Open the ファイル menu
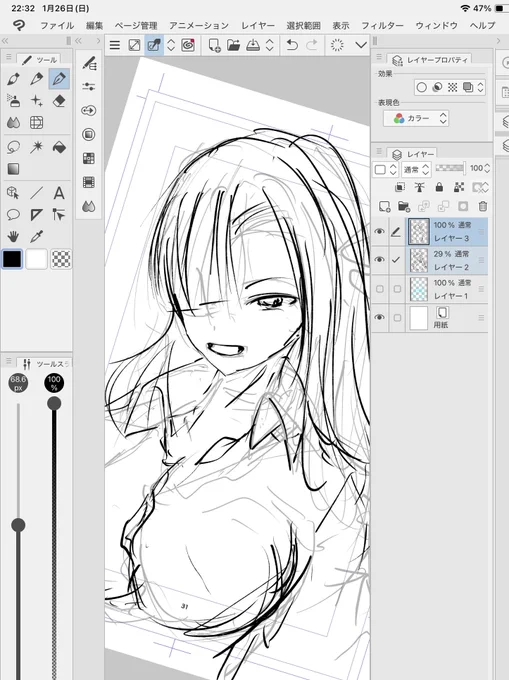This screenshot has height=680, width=509. click(x=57, y=26)
